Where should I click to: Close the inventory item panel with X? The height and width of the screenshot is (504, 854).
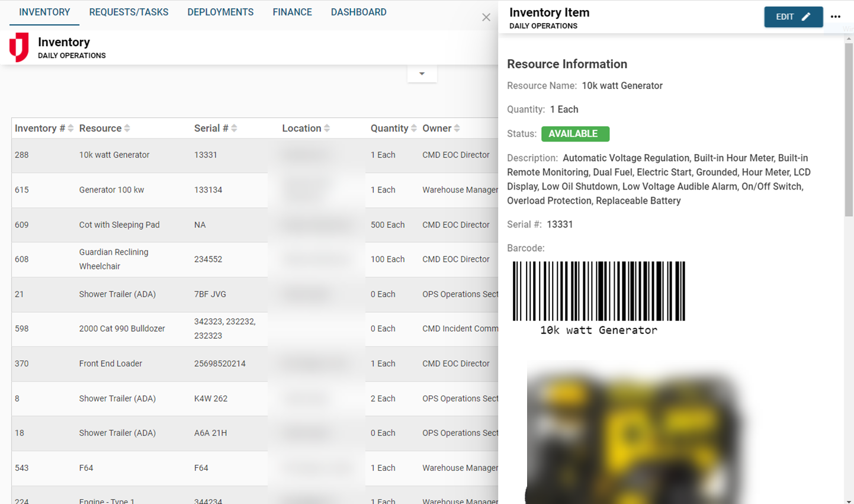486,17
